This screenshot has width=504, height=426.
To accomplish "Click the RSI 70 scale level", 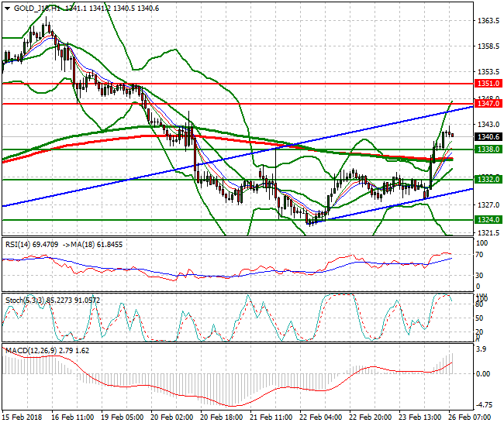I will [x=479, y=255].
